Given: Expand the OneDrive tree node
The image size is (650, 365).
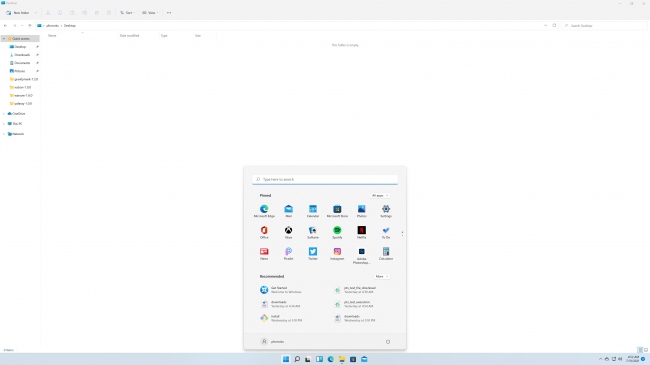Looking at the screenshot, I should pos(4,114).
